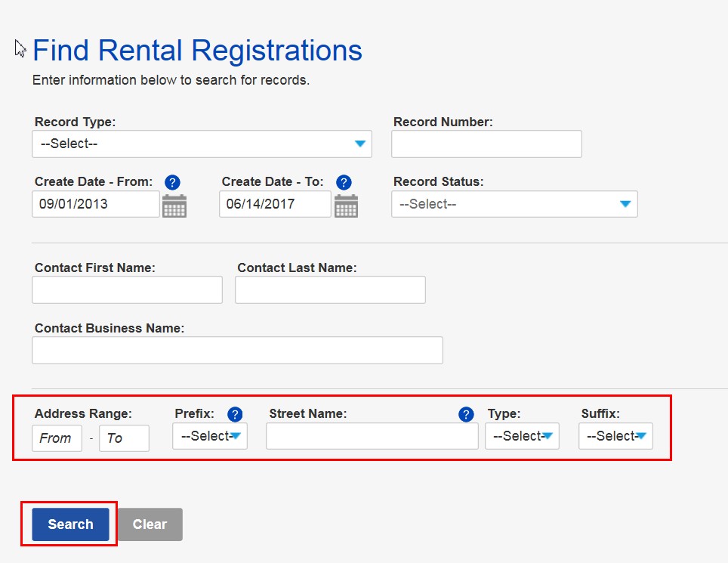728x563 pixels.
Task: Click help icon next to Create Date - From
Action: 173,182
